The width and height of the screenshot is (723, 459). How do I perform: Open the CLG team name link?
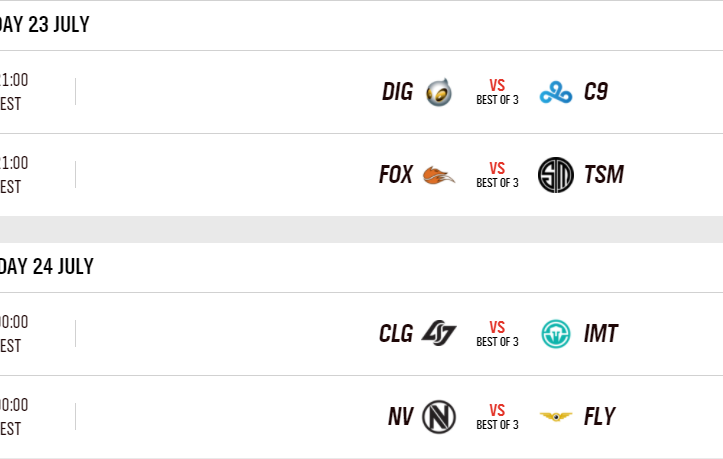[x=396, y=334]
